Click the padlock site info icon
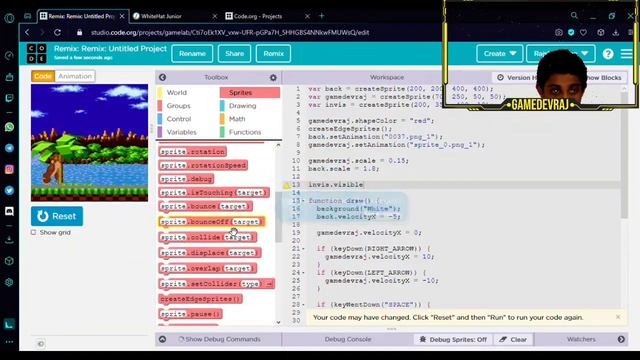The height and width of the screenshot is (360, 640). [x=80, y=32]
